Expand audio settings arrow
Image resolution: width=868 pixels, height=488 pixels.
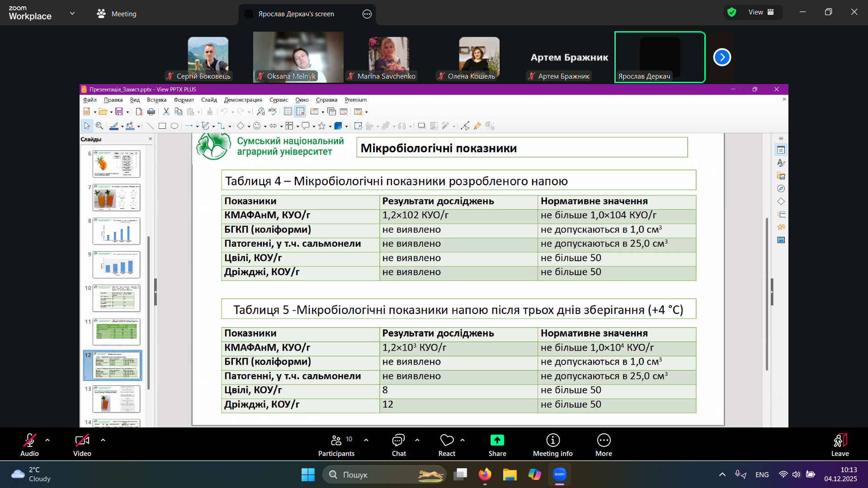47,440
